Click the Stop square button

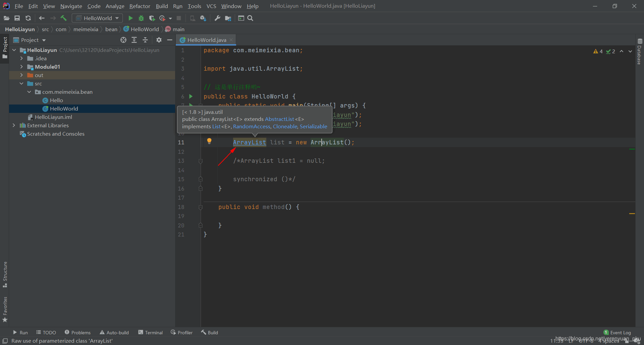tap(179, 18)
